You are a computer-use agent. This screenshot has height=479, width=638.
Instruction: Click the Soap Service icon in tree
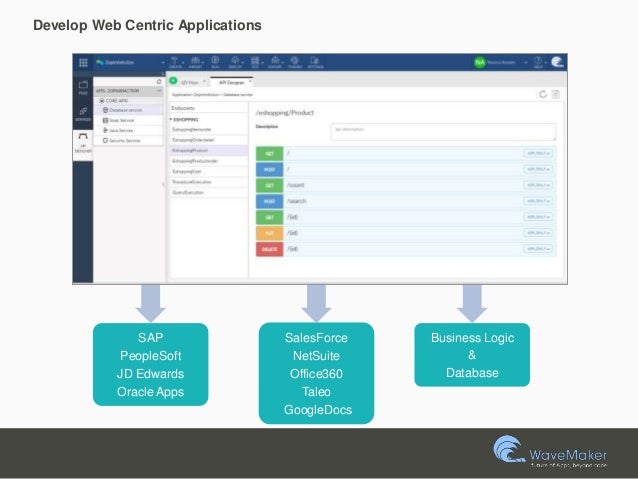[105, 120]
